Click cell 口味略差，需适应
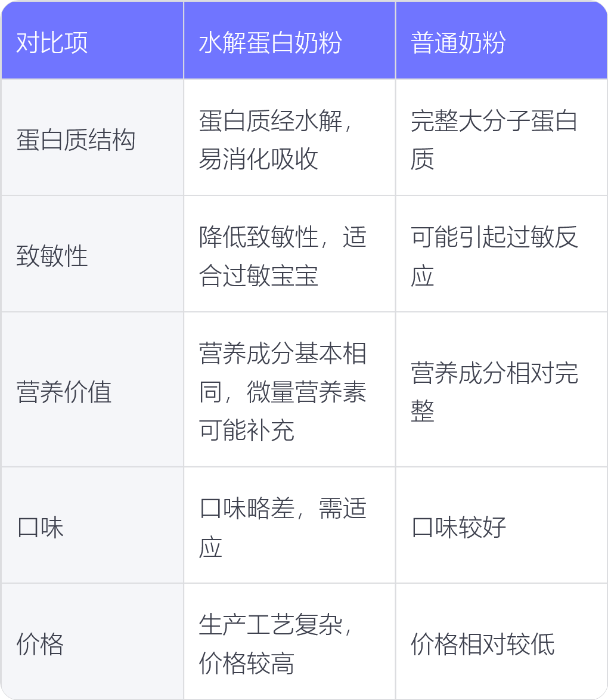This screenshot has width=608, height=700. [283, 527]
